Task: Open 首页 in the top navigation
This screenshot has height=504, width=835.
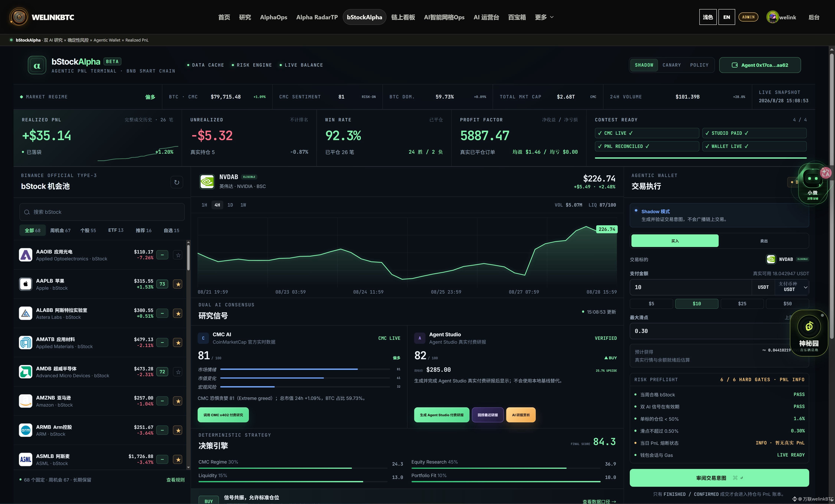Action: click(224, 17)
